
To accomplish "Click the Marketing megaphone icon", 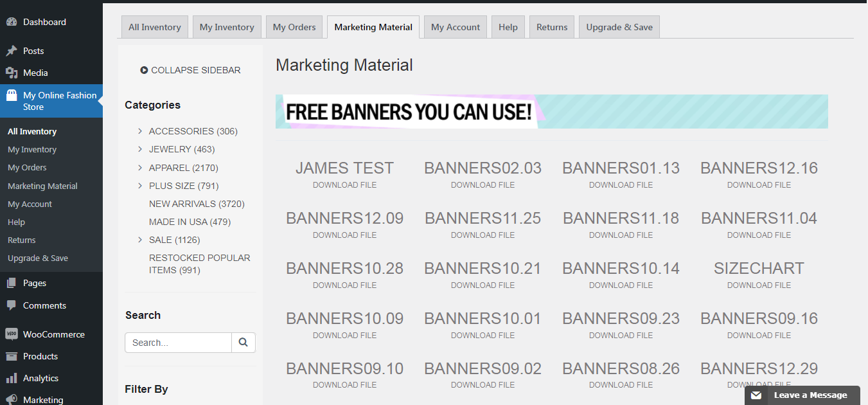I will 12,399.
